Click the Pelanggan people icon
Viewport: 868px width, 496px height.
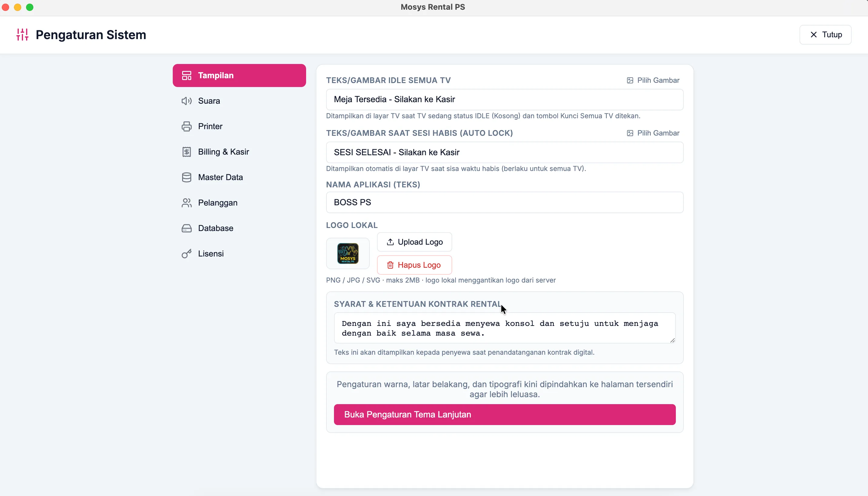click(x=187, y=203)
